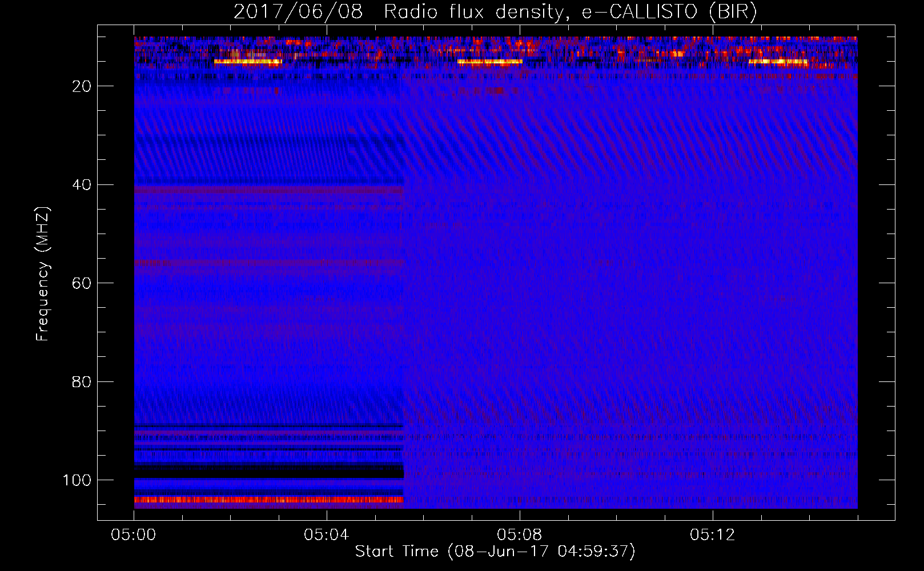Click the '05:00' time tick label
The image size is (924, 571).
134,535
